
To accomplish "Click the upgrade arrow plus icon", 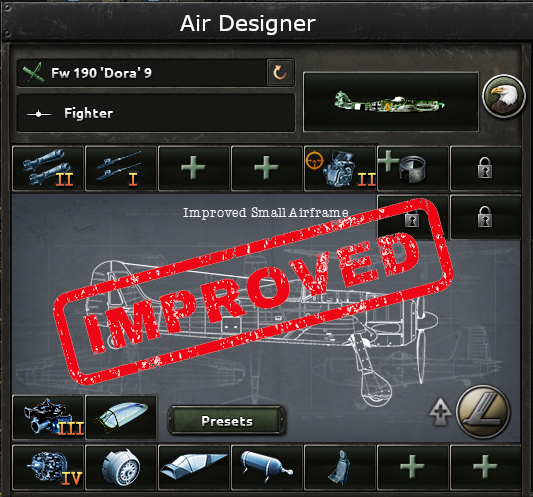I will tap(440, 412).
